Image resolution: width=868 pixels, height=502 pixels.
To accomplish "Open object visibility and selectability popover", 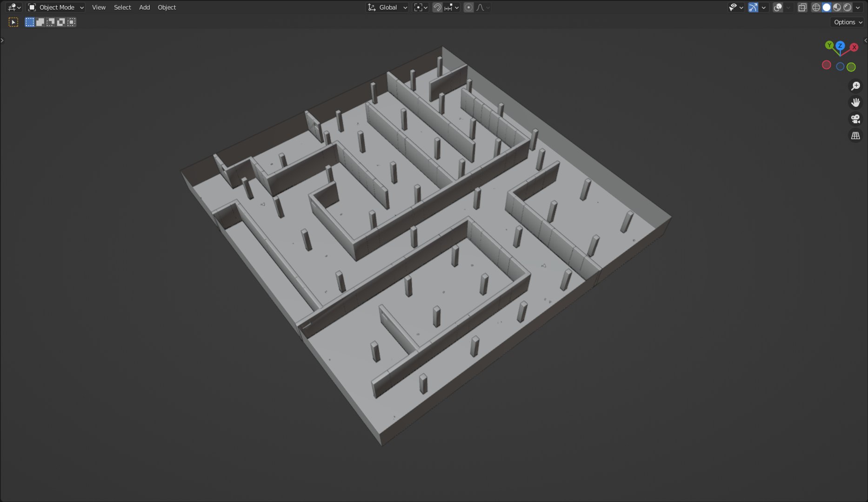I will (x=735, y=7).
